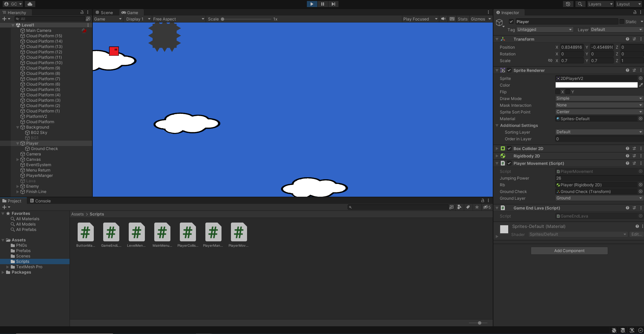Toggle the Player Movement script enabled checkbox
Image resolution: width=644 pixels, height=334 pixels.
click(509, 163)
